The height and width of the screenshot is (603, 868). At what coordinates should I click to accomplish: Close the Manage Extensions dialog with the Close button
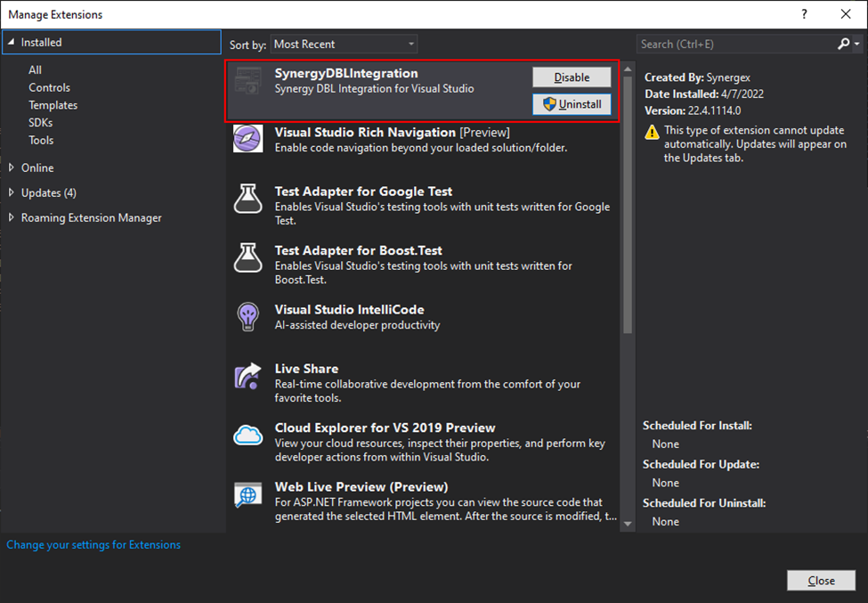tap(821, 581)
